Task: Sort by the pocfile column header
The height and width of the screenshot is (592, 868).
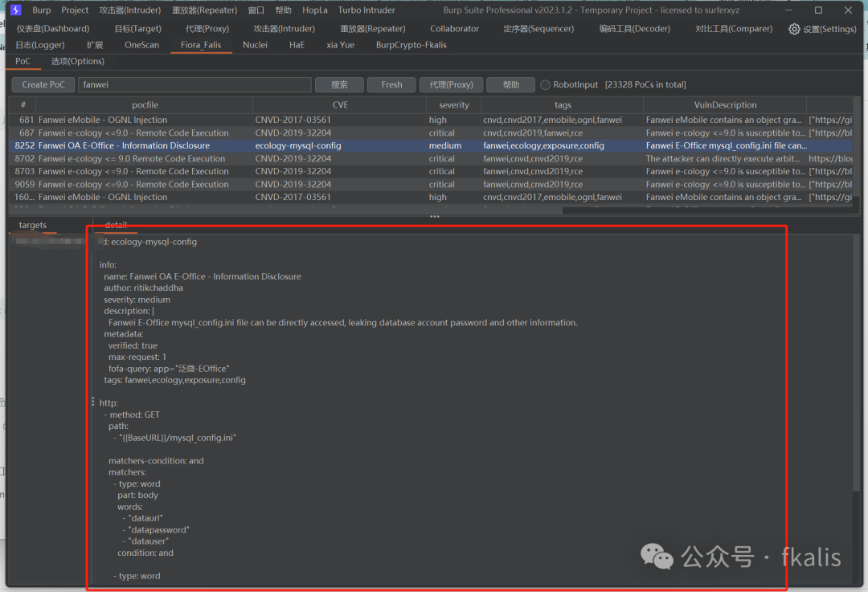Action: (x=145, y=105)
